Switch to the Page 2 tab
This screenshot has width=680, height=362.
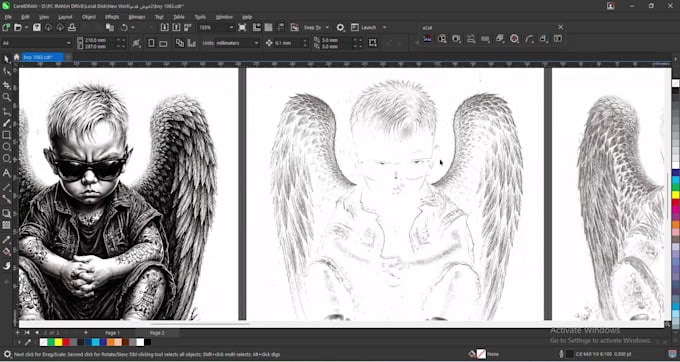tap(157, 333)
